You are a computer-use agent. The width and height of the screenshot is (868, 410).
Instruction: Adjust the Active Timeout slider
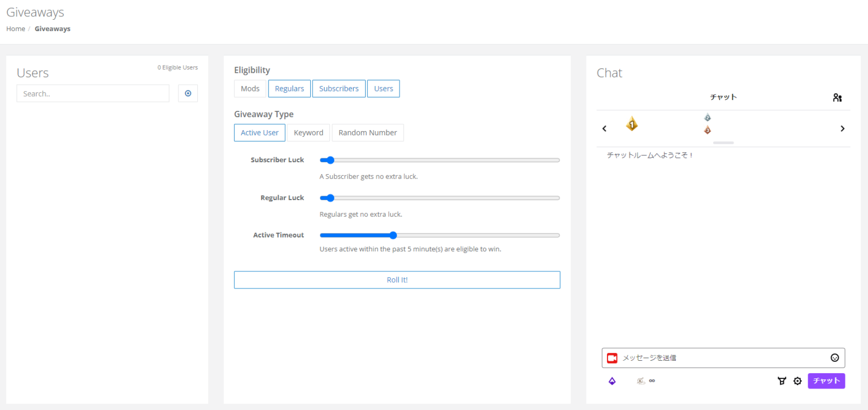pyautogui.click(x=393, y=235)
